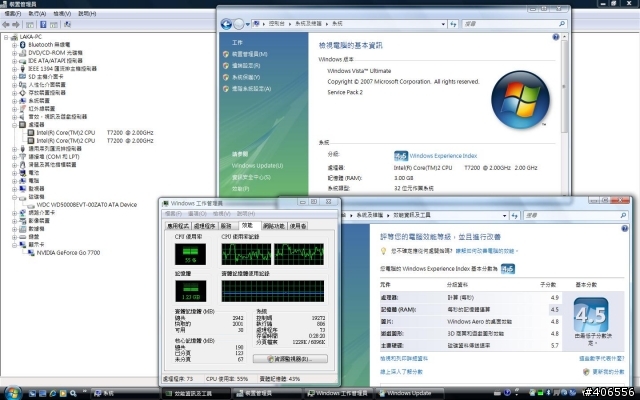This screenshot has width=640, height=400.
Task: Collapse the disk drives node above WDC device
Action: pos(14,197)
